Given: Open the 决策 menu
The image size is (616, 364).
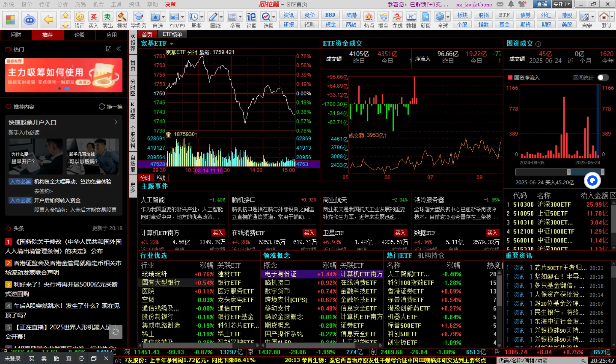Looking at the screenshot, I should 170,4.
